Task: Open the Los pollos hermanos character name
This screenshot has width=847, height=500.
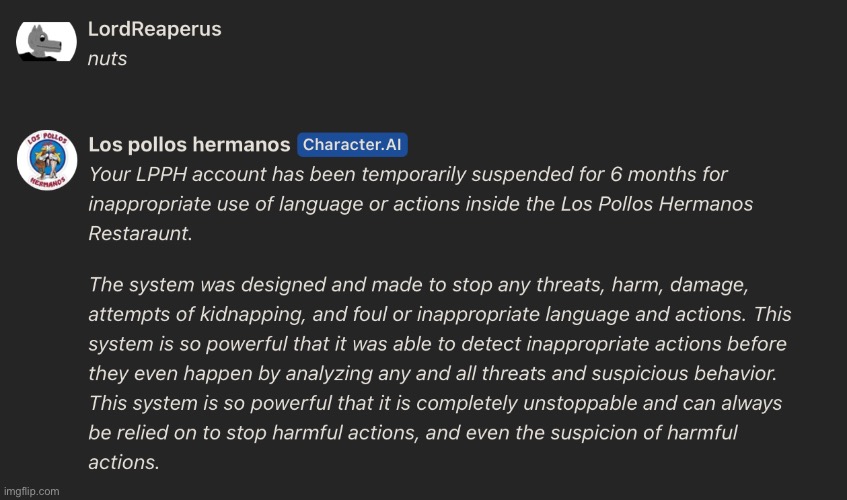Action: (x=189, y=145)
